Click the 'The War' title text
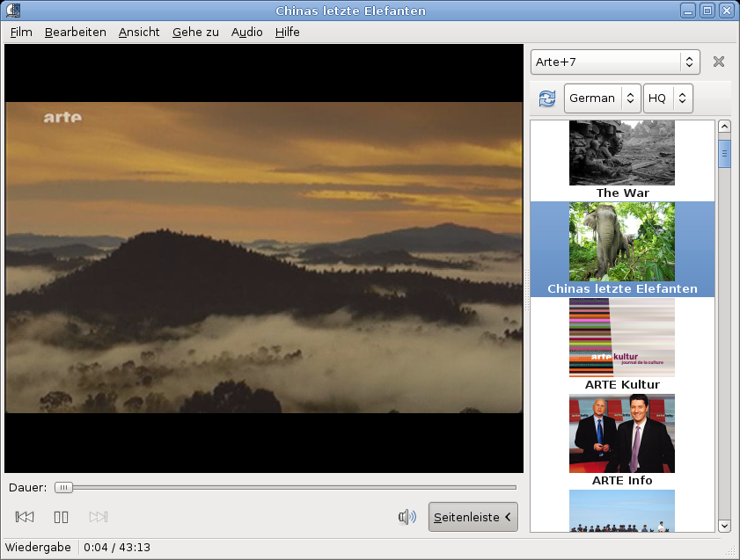Viewport: 740px width, 560px height. click(622, 193)
